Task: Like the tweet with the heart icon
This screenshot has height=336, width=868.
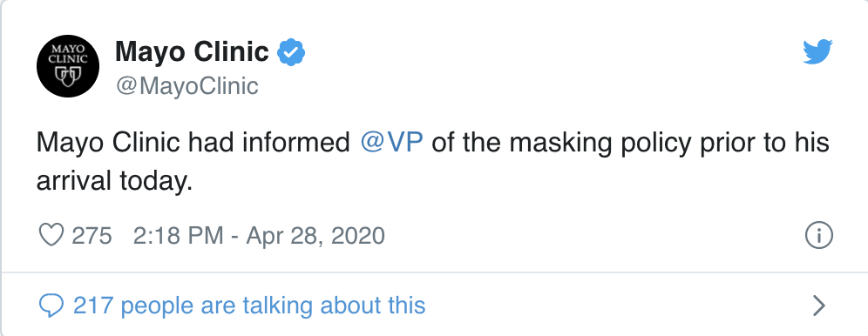Action: (51, 235)
